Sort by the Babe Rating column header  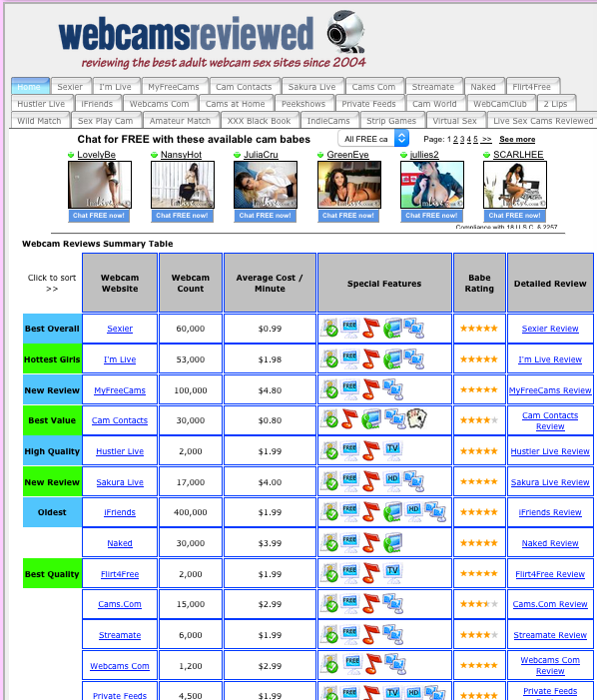[x=479, y=283]
